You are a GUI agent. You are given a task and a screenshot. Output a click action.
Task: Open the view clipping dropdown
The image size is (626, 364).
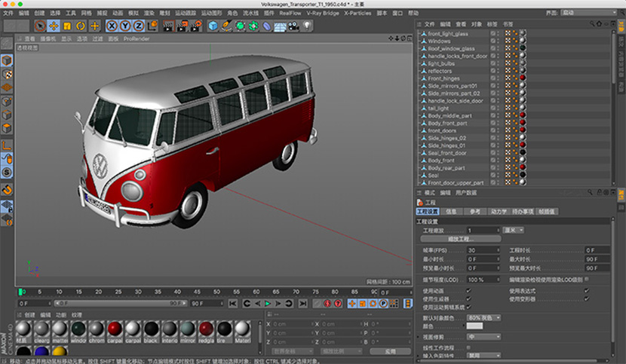click(x=484, y=337)
